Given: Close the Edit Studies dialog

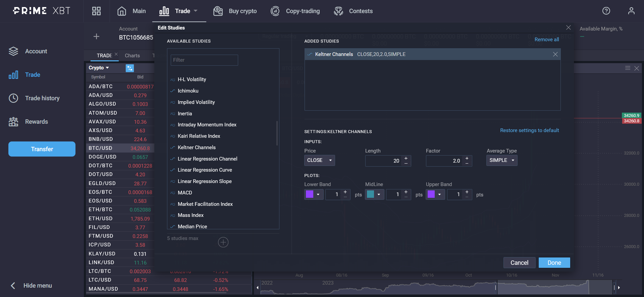Looking at the screenshot, I should point(568,27).
